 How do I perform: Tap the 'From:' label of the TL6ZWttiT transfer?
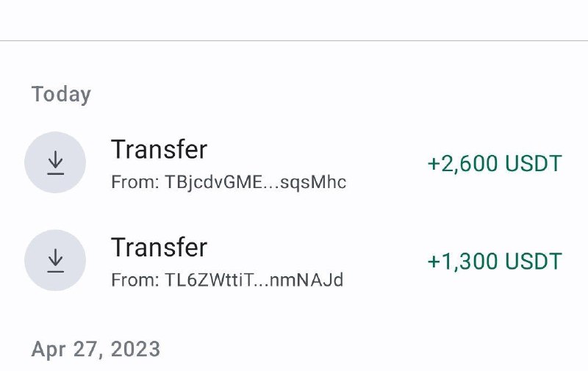coord(135,280)
